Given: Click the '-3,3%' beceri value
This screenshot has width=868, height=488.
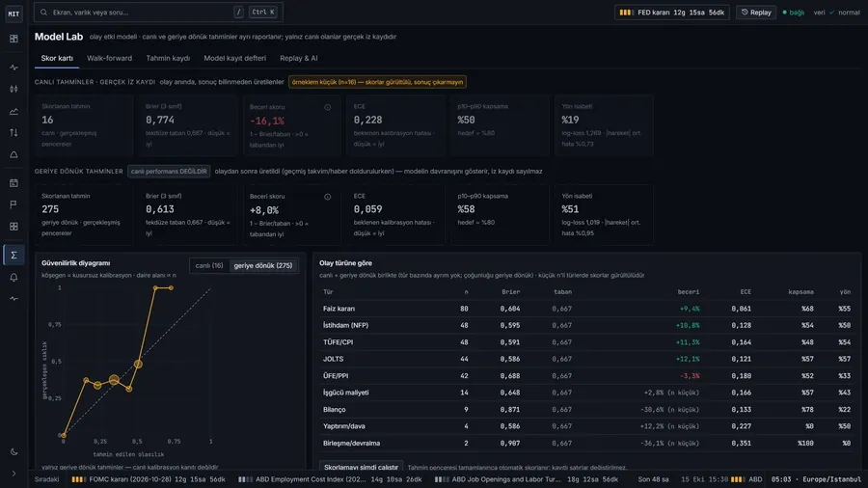Looking at the screenshot, I should coord(690,376).
